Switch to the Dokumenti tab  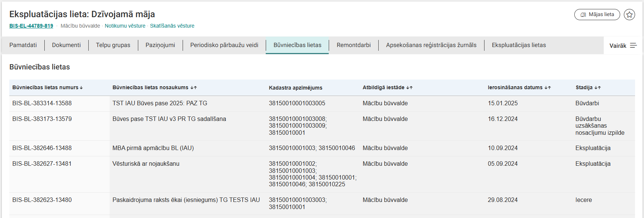(x=66, y=45)
